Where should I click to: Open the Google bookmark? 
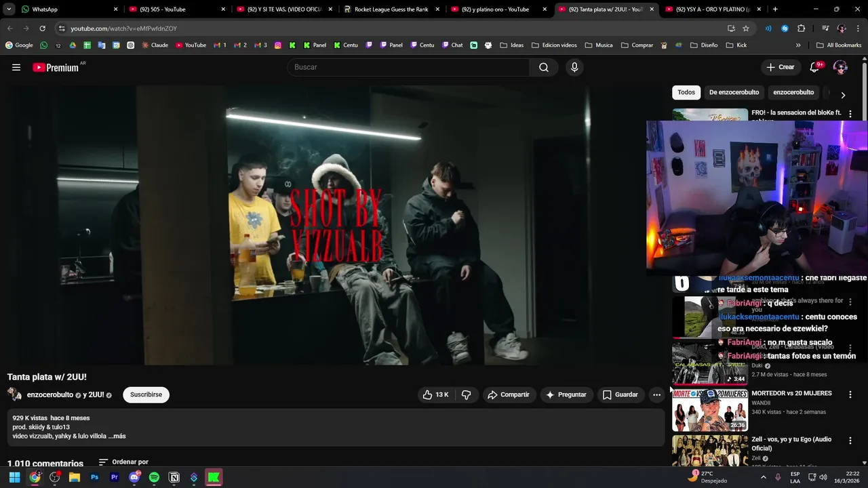19,45
